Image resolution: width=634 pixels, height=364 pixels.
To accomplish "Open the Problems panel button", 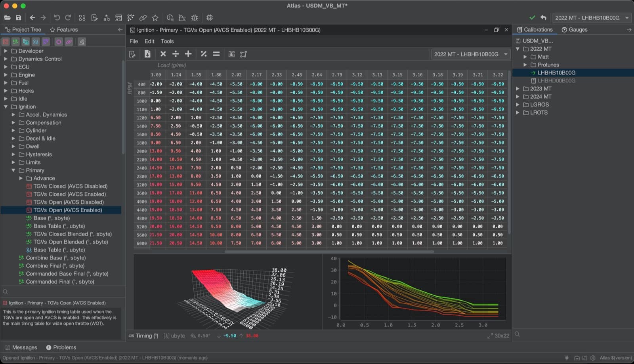I will tap(61, 347).
